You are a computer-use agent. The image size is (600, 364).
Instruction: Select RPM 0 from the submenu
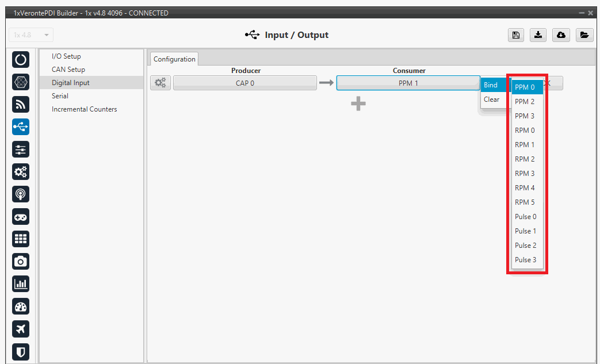pyautogui.click(x=528, y=131)
